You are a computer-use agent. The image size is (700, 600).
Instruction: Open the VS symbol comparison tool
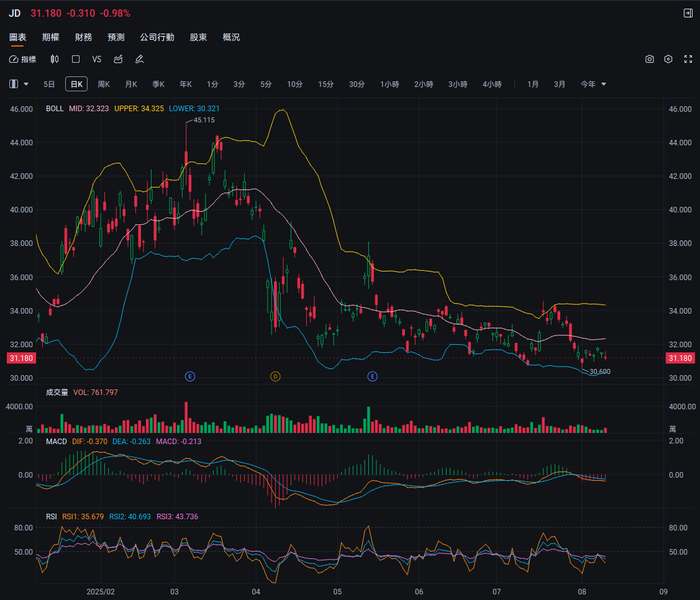[x=96, y=59]
